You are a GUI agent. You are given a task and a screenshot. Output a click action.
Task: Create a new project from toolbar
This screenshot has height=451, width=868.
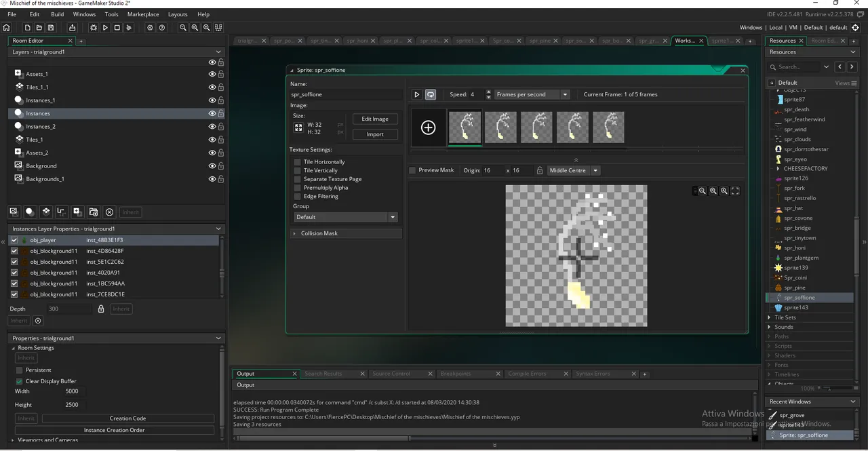click(28, 28)
